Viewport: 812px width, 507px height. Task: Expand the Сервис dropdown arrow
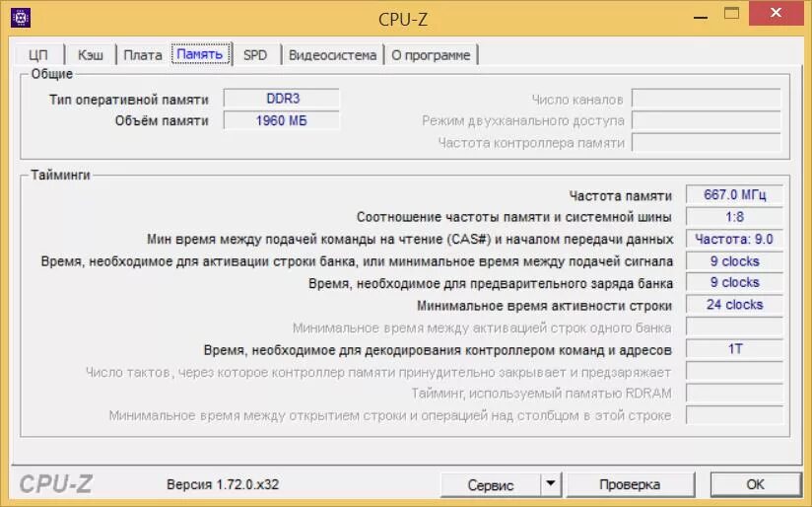pyautogui.click(x=551, y=484)
